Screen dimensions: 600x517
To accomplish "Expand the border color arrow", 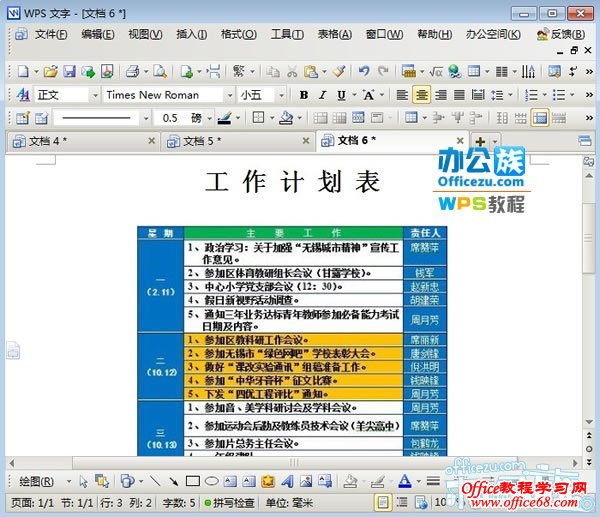I will (x=238, y=118).
